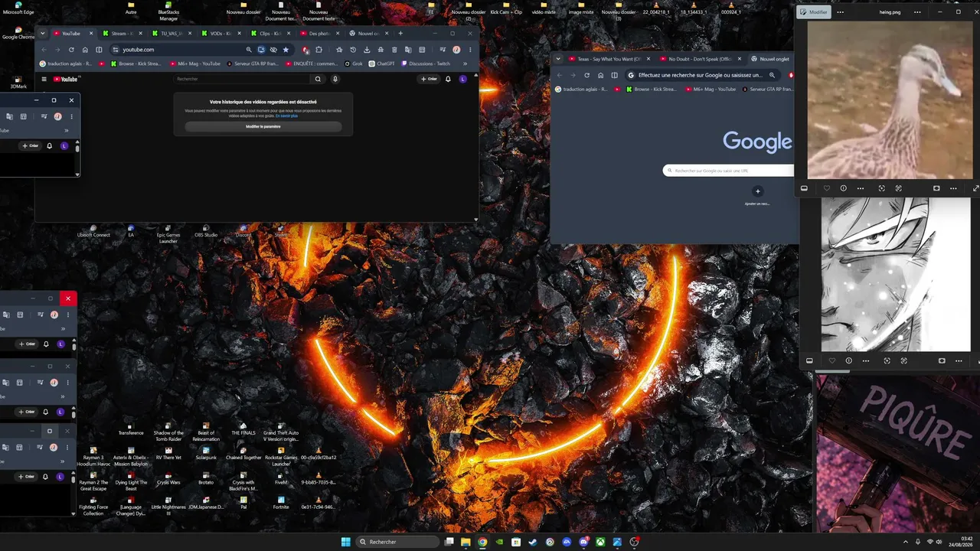Open File Explorer from the taskbar

tap(465, 542)
